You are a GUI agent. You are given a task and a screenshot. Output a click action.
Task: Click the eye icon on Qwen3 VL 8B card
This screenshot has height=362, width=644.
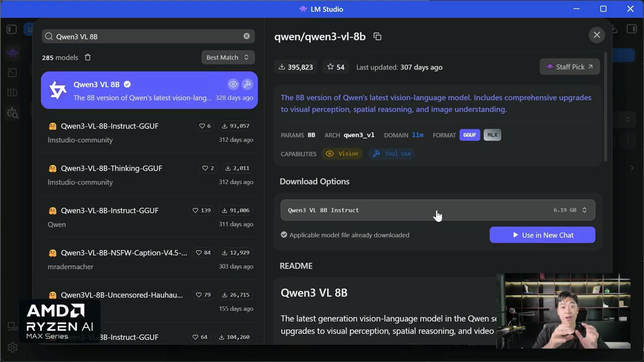point(232,84)
